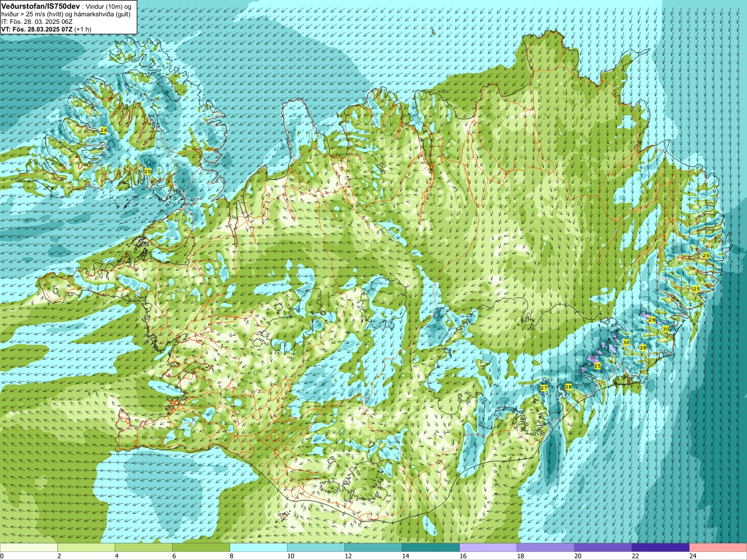Click the legend tick label "0"
This screenshot has width=747, height=560.
pos(2,556)
